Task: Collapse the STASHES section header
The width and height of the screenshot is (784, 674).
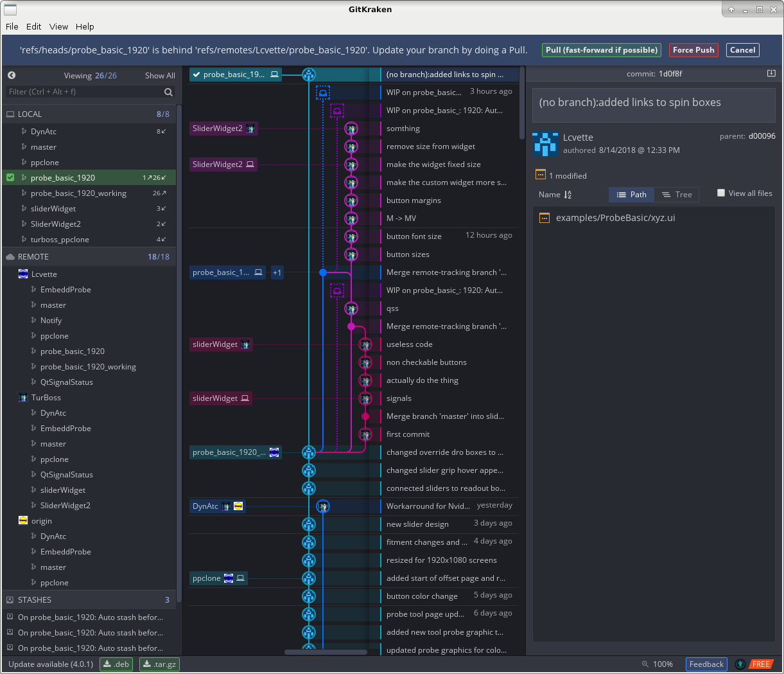Action: point(89,600)
